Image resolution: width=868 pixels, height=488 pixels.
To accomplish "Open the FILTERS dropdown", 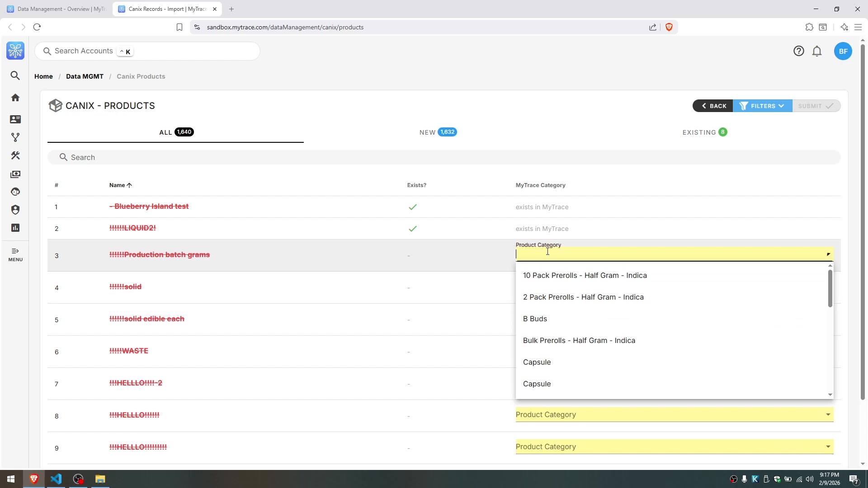I will pyautogui.click(x=762, y=106).
